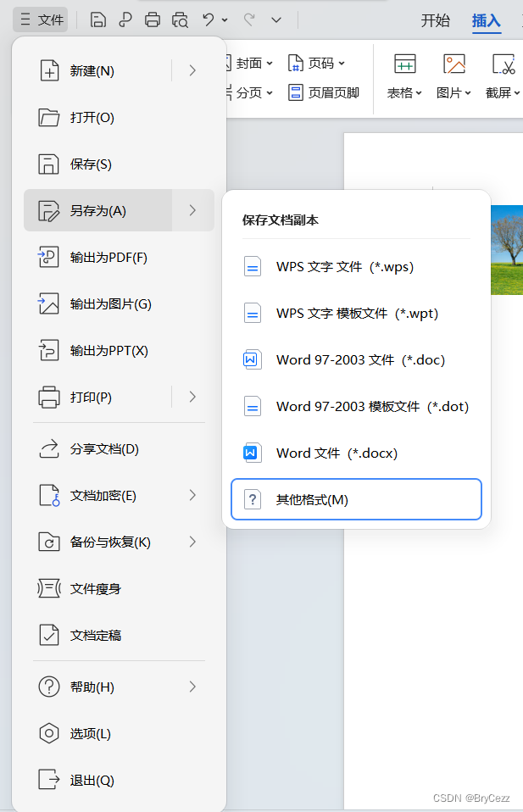Click the print icon in quick toolbar
523x812 pixels.
tap(153, 19)
